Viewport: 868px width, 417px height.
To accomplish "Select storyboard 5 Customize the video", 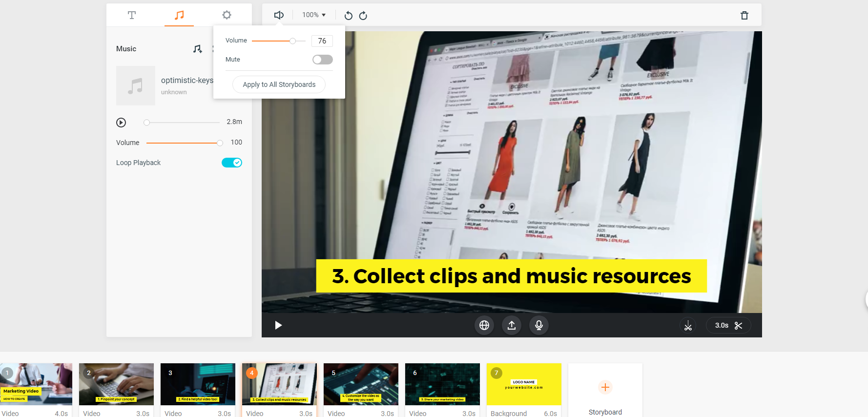I will (361, 384).
